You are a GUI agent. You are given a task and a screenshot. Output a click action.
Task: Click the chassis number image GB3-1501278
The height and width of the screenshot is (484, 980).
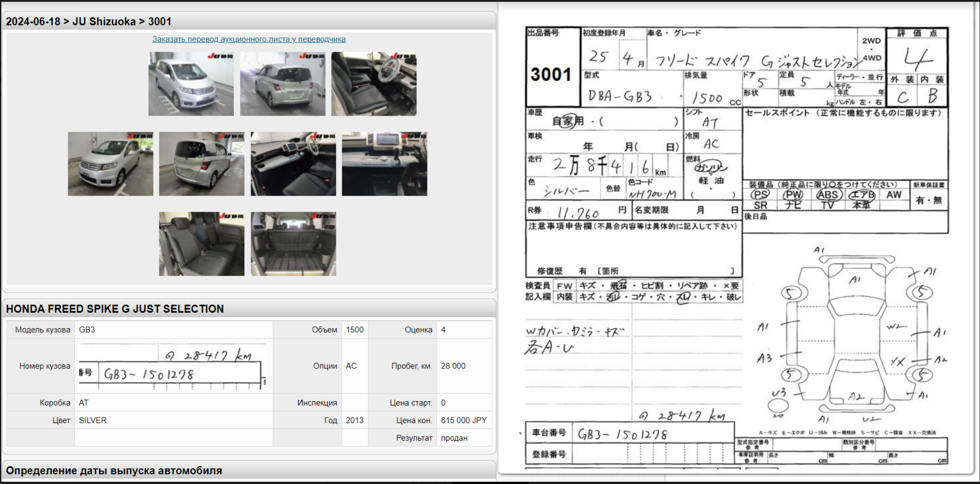pos(173,366)
